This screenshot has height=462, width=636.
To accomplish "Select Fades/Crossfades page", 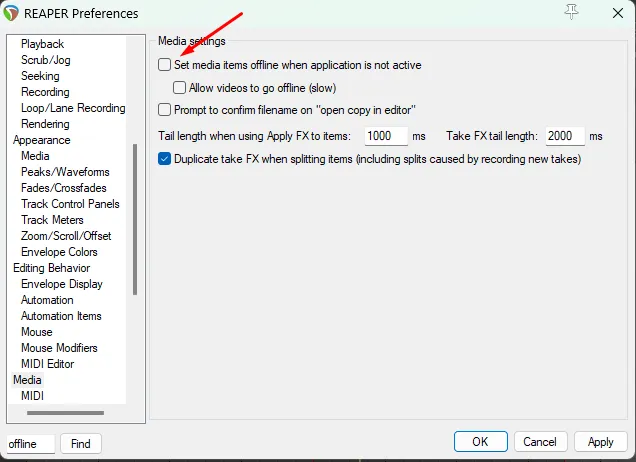I will 64,188.
